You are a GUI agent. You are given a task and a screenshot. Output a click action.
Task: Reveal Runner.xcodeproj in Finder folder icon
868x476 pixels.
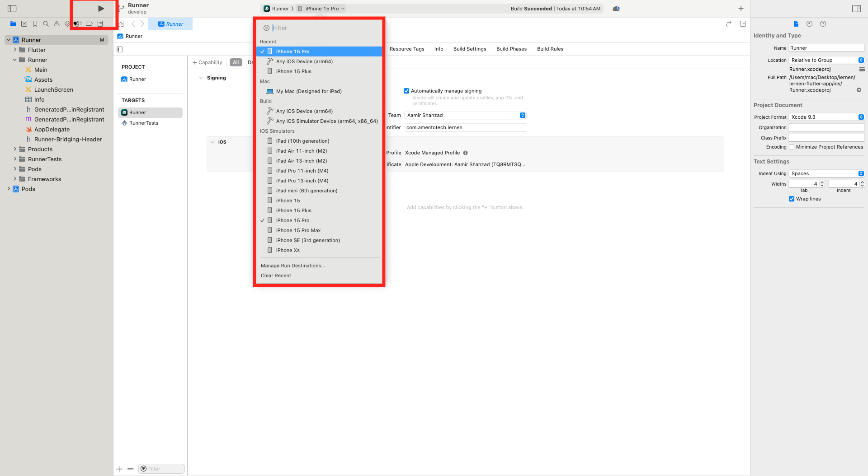(862, 69)
